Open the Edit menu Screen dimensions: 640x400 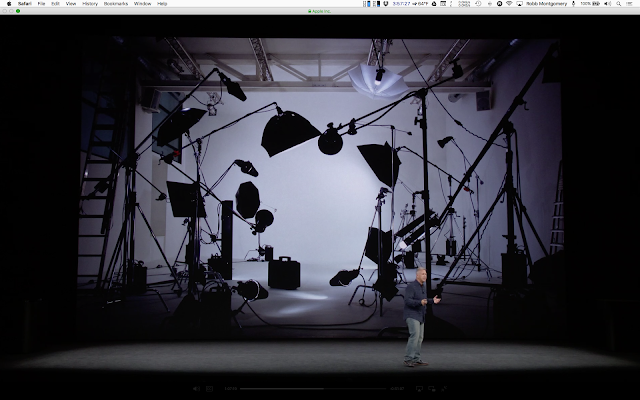56,4
